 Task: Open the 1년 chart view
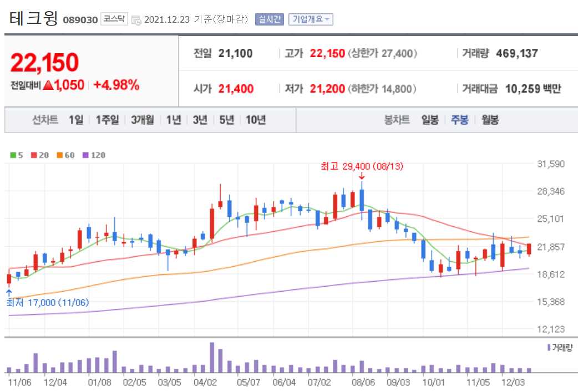(x=174, y=119)
